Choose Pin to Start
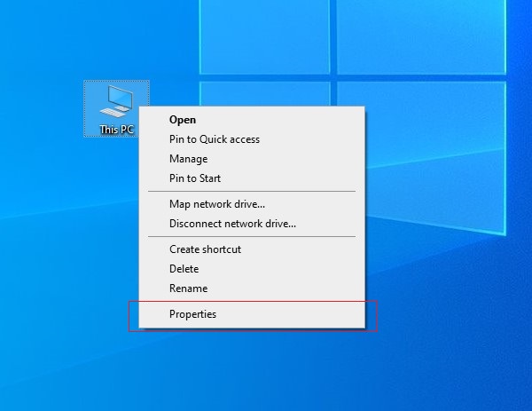The height and width of the screenshot is (411, 532). pos(194,178)
